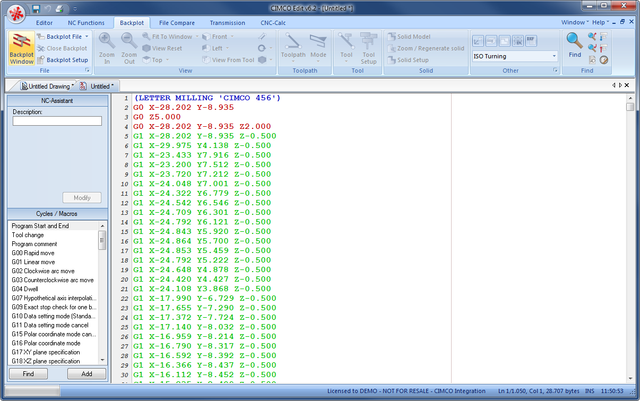Click View Reset

click(162, 48)
